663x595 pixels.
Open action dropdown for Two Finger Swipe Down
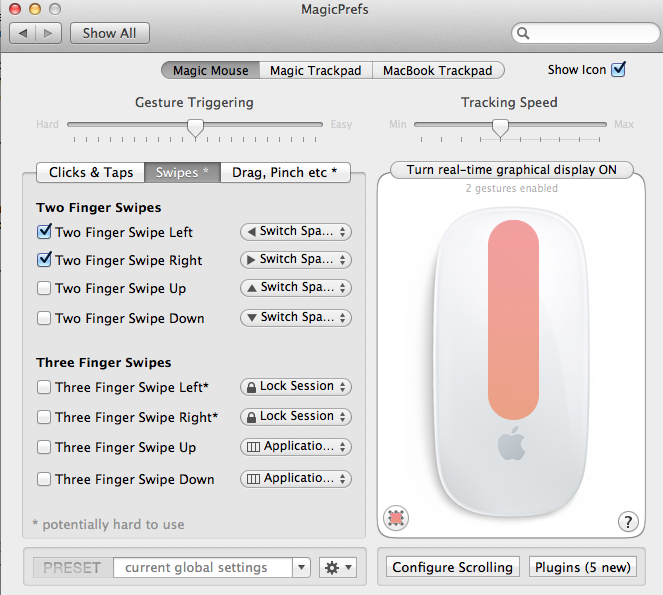coord(296,318)
